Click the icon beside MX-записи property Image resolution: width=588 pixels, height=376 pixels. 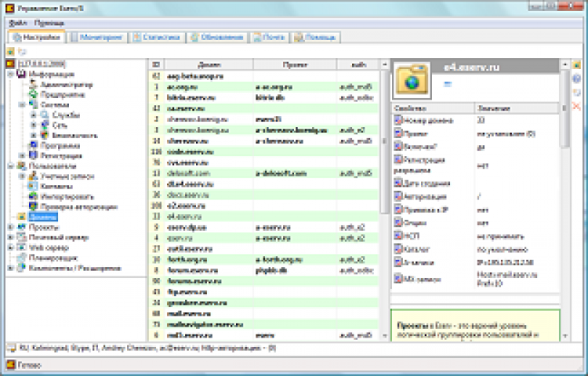[397, 279]
